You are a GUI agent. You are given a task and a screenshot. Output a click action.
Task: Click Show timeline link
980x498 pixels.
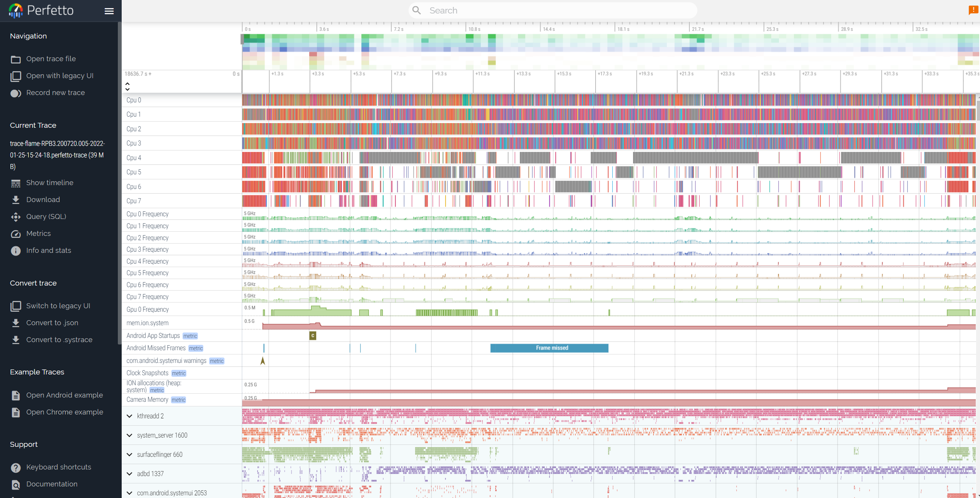click(50, 183)
